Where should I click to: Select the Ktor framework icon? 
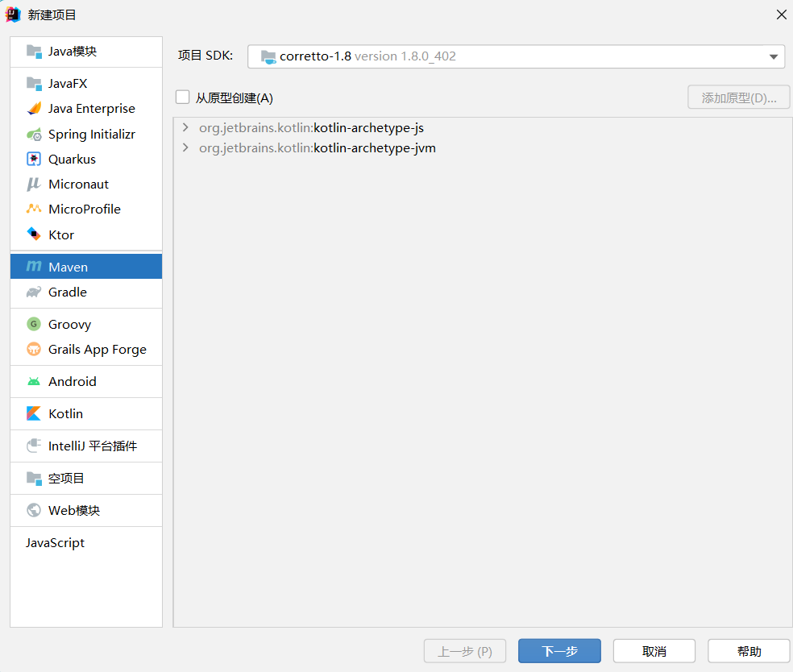pos(33,234)
